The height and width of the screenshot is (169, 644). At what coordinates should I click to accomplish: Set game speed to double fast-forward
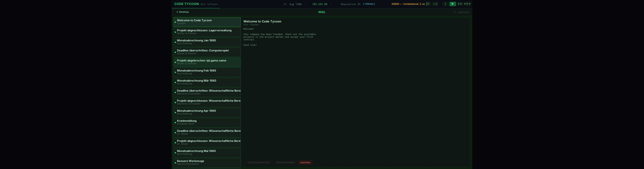click(x=460, y=4)
